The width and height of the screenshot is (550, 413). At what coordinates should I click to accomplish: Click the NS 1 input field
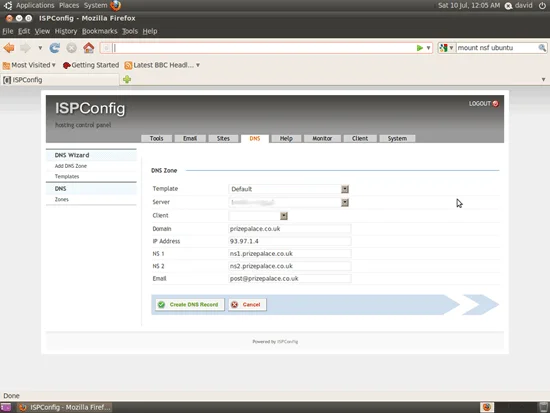pos(289,254)
